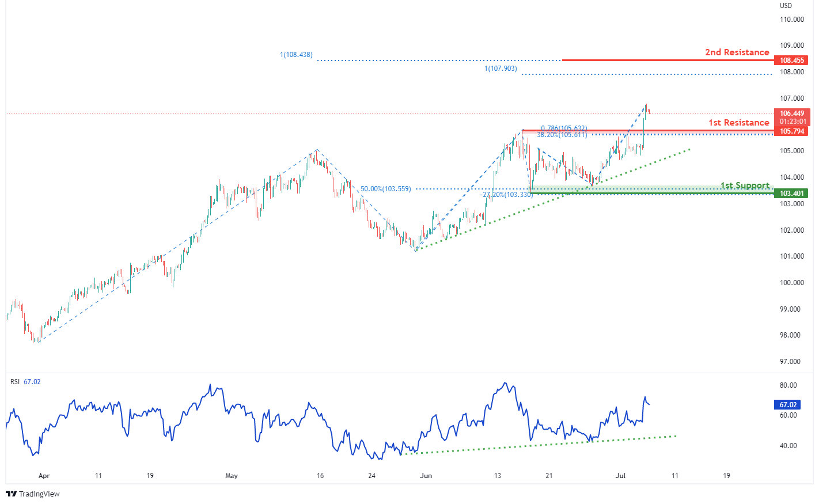Click the TradingView logo icon

click(11, 494)
